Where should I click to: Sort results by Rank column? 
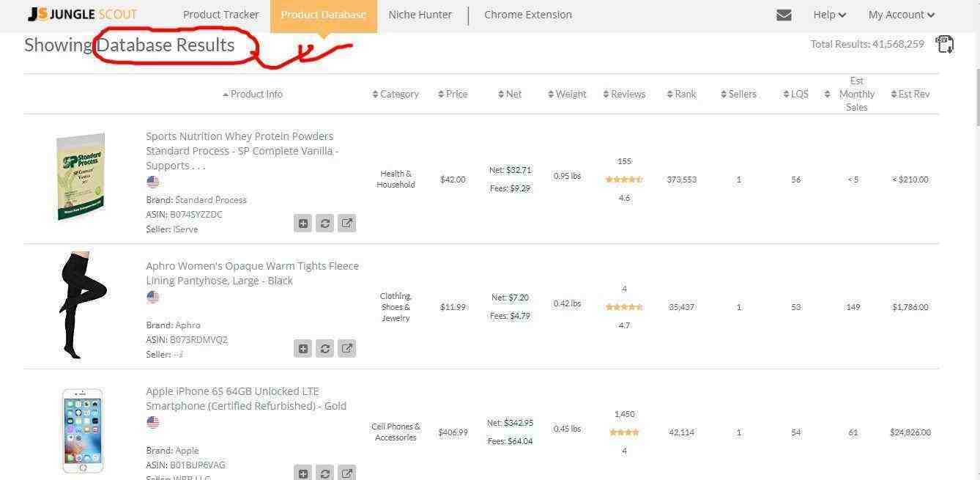pyautogui.click(x=681, y=94)
